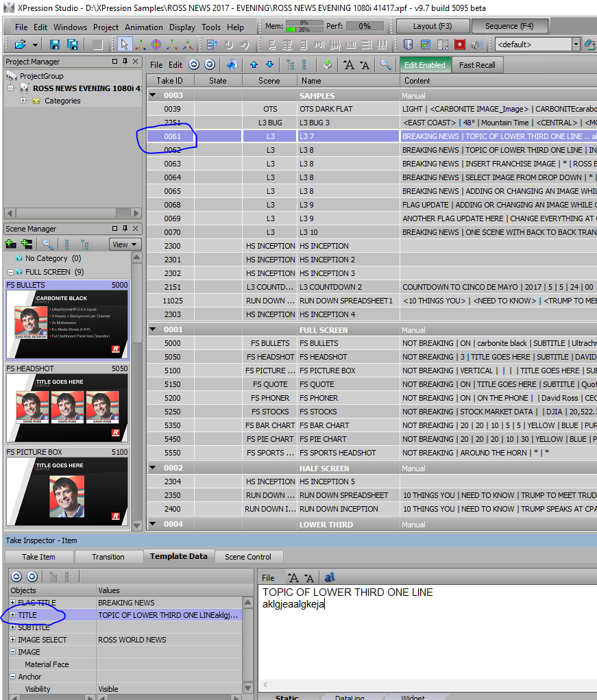Viewport: 597px width, 700px height.
Task: Pin the Scene Manager panel
Action: tap(125, 229)
